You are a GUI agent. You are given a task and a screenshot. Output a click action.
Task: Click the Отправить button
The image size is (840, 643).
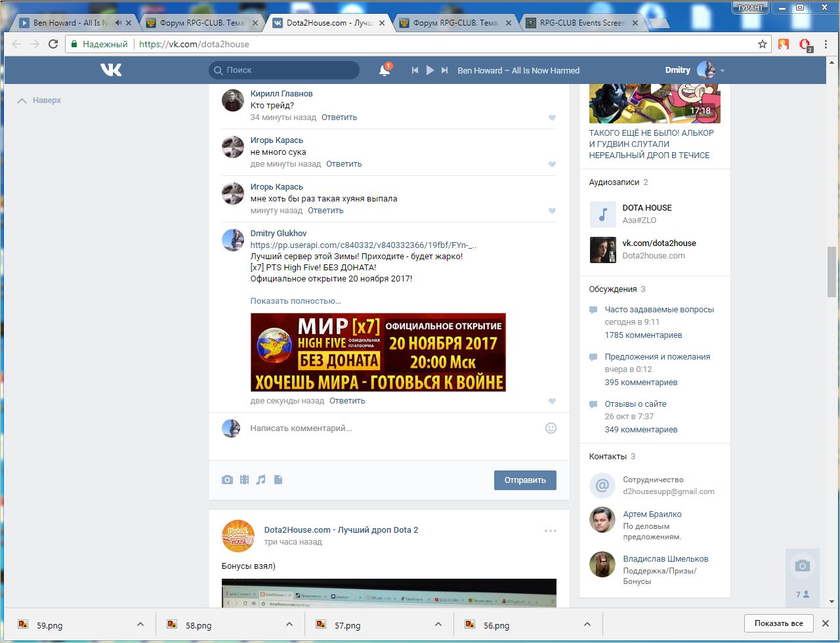(525, 480)
